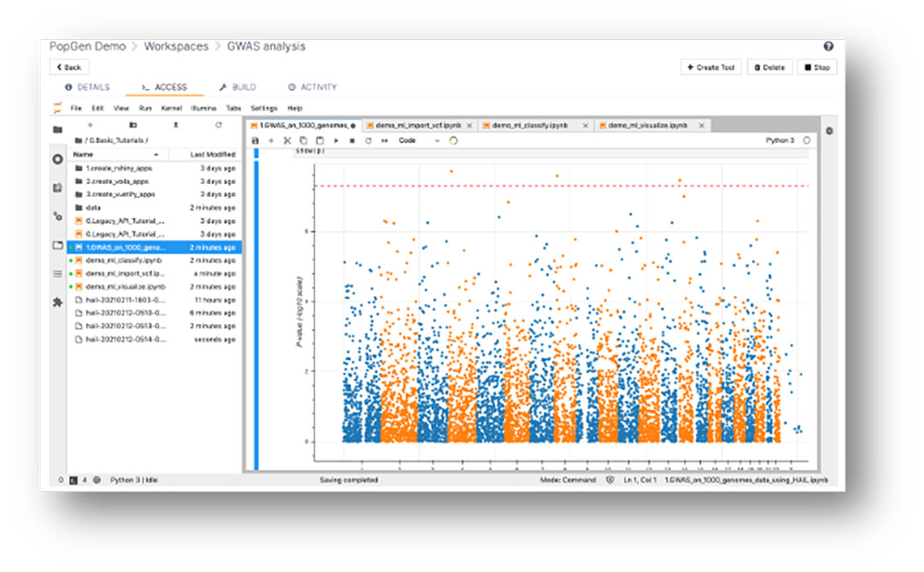Screen dimensions: 924x572
Task: Close the demo_ml_import_vcf.ipynb tab
Action: click(469, 126)
